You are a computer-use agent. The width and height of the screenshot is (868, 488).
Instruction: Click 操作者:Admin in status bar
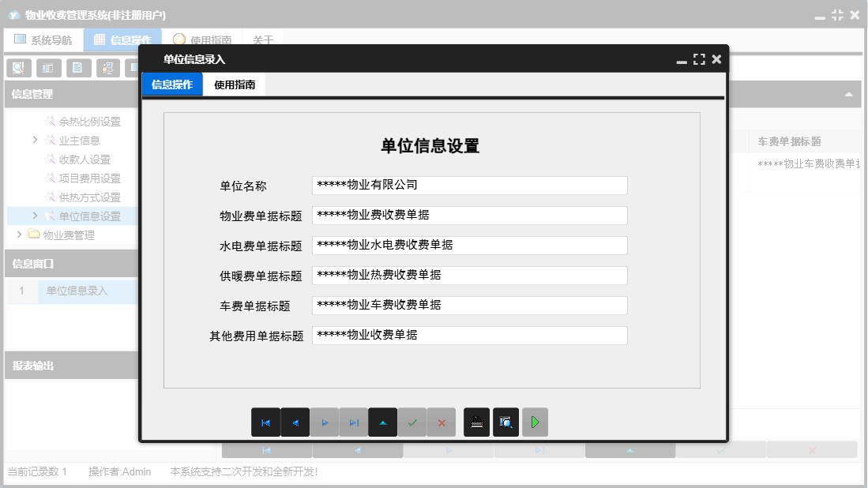[x=119, y=472]
